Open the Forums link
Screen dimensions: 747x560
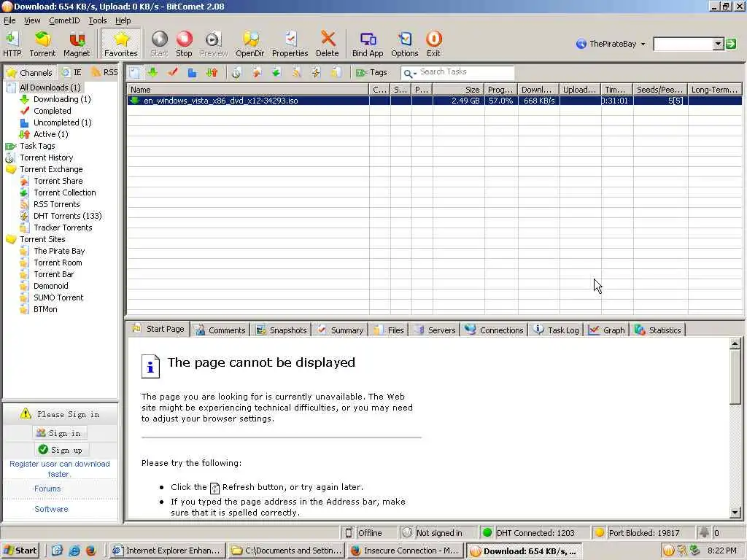pyautogui.click(x=47, y=489)
